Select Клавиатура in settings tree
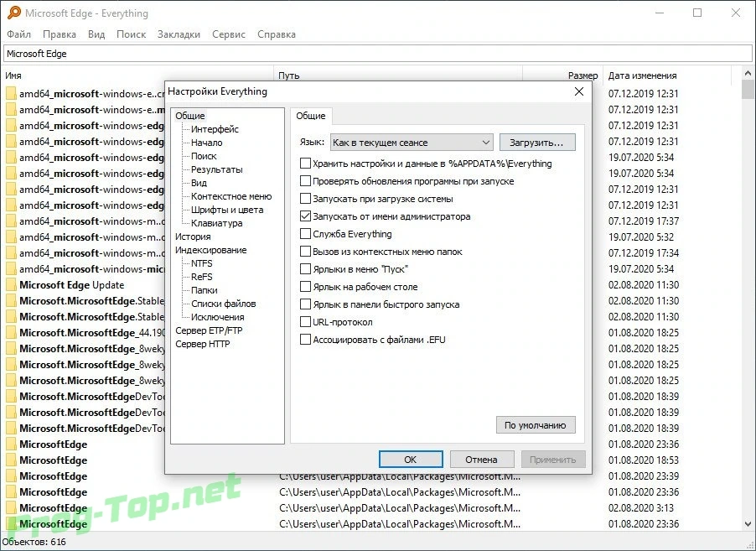The image size is (756, 551). tap(216, 223)
